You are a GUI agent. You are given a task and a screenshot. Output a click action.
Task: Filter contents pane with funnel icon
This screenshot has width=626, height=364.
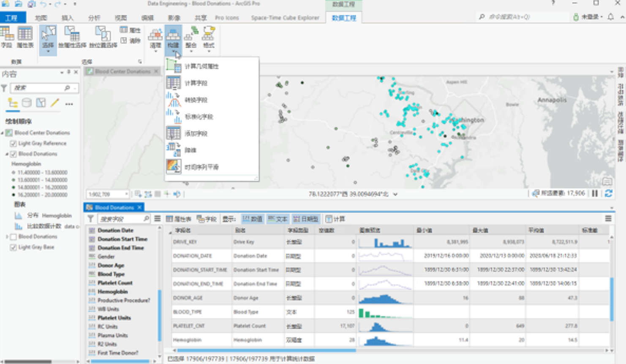tap(4, 88)
